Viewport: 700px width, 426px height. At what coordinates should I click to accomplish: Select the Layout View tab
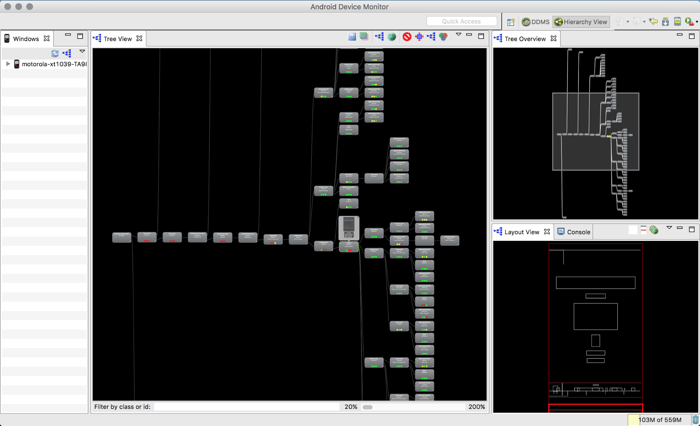click(522, 232)
